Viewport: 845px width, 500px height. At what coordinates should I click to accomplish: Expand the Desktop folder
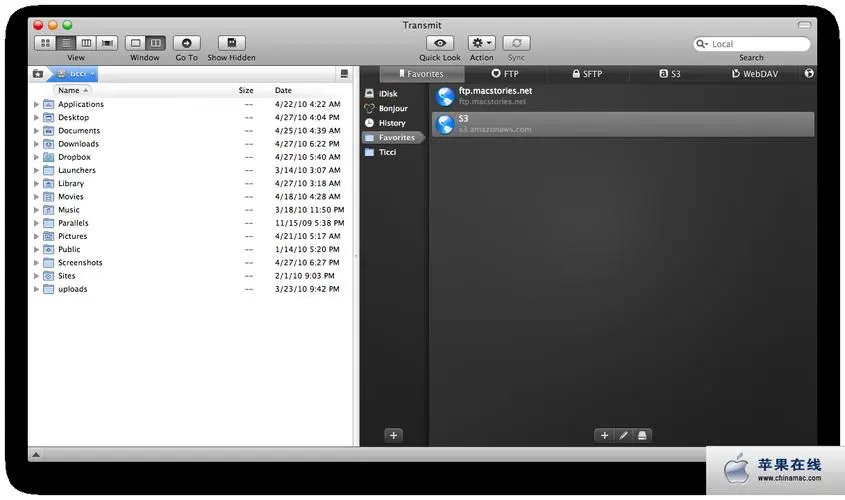(x=36, y=117)
